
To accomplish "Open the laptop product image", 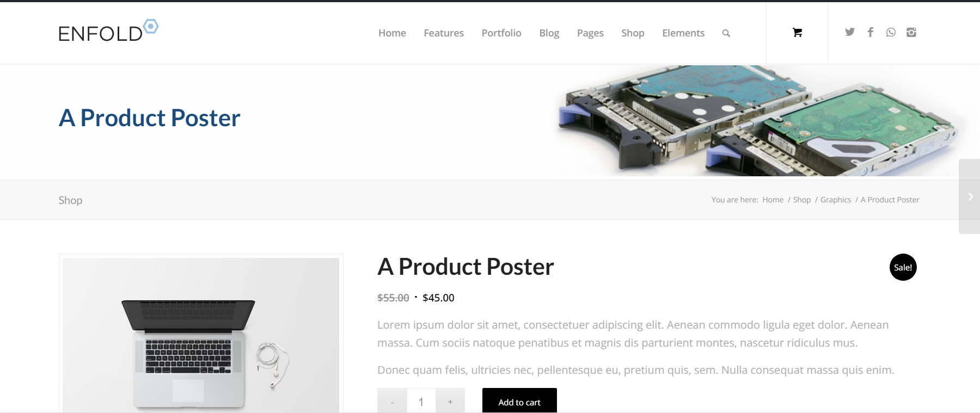I will (201, 335).
